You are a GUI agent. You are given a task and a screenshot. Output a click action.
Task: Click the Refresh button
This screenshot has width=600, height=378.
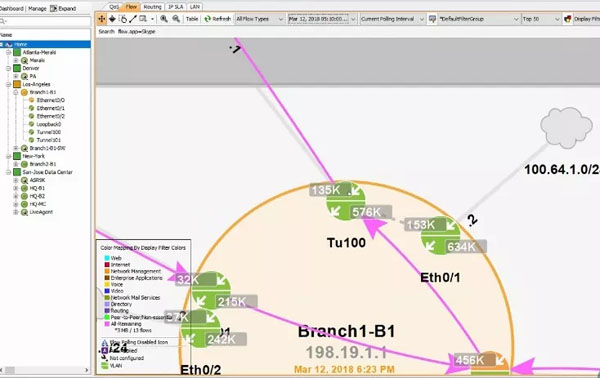coord(217,19)
